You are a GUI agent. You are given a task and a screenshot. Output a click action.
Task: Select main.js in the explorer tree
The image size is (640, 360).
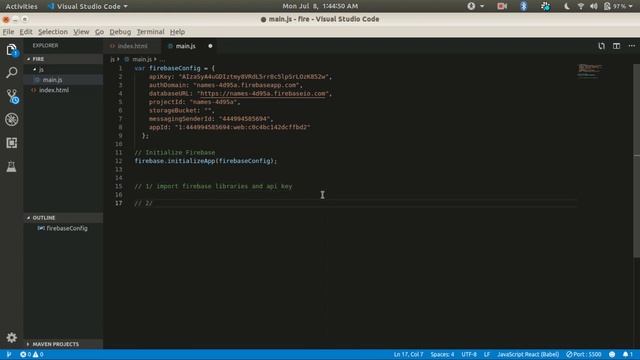63,80
